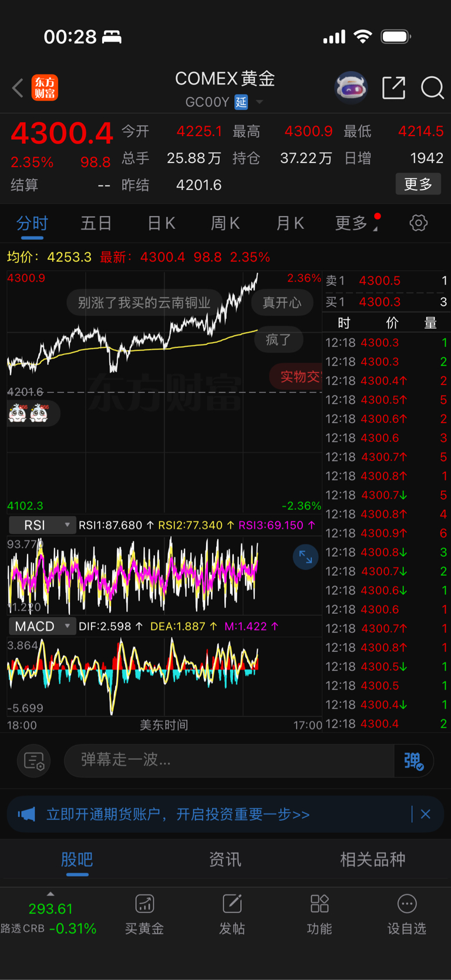Screen dimensions: 451x980
Task: Send bullet comment with 弹 button
Action: point(413,761)
